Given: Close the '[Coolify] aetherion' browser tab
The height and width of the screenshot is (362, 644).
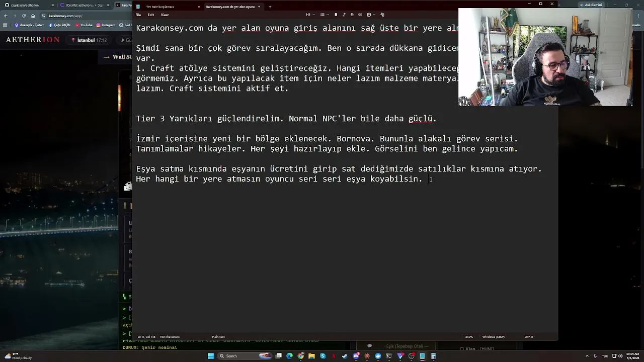Looking at the screenshot, I should [x=108, y=5].
